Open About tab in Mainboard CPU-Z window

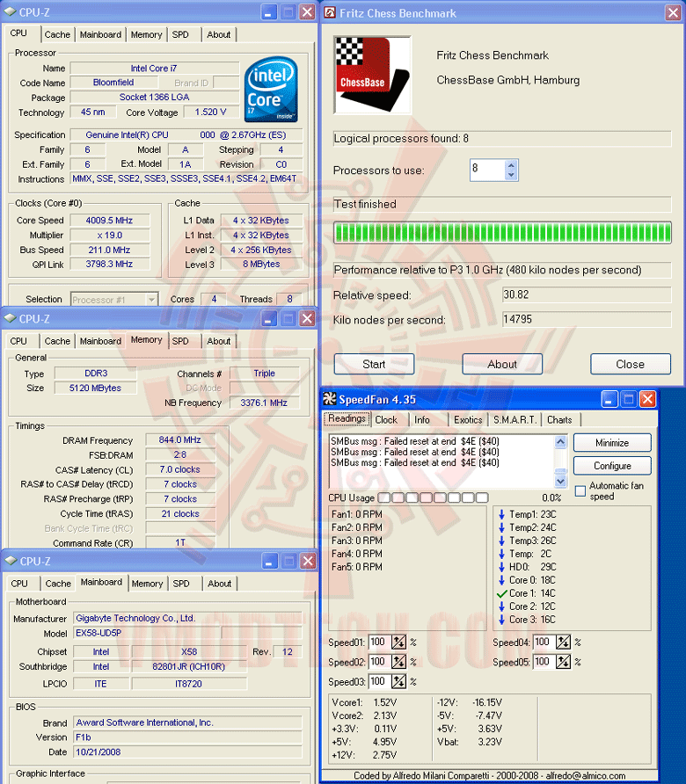(x=220, y=584)
